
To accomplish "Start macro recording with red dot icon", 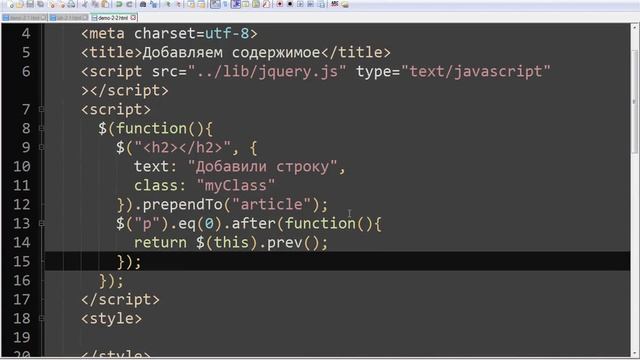I will point(280,4).
